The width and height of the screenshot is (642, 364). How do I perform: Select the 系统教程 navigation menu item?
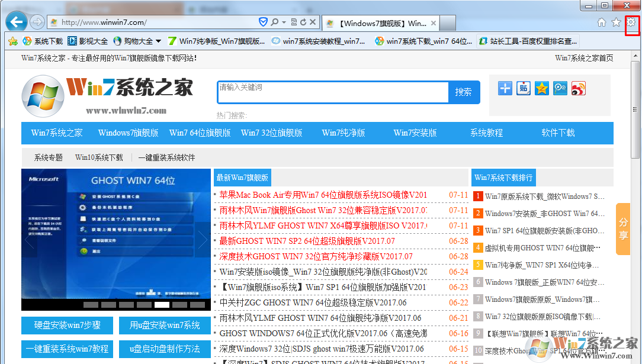(486, 133)
